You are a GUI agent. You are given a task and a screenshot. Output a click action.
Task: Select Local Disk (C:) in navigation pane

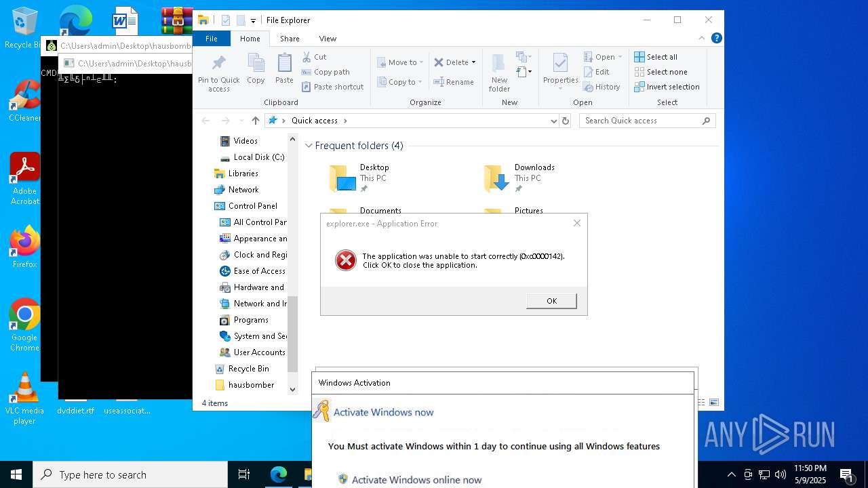click(252, 157)
